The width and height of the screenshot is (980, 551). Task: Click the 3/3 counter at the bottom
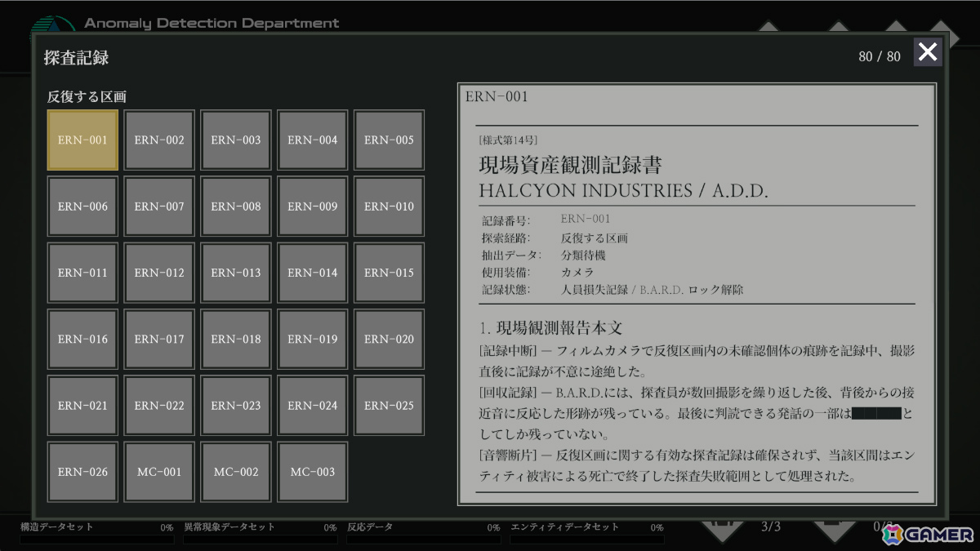pyautogui.click(x=770, y=527)
